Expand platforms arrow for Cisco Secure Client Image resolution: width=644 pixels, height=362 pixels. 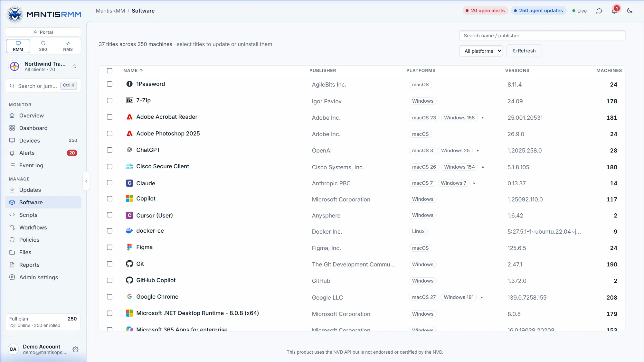(483, 167)
